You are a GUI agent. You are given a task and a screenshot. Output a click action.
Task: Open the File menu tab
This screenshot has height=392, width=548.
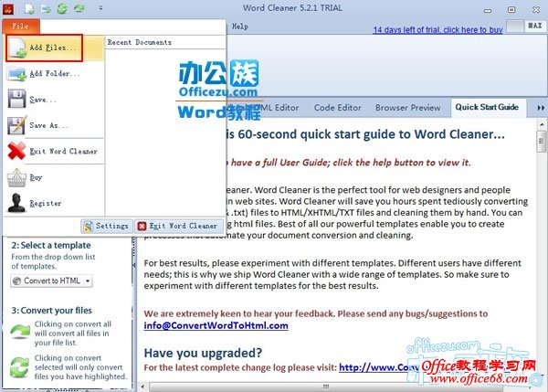click(21, 26)
